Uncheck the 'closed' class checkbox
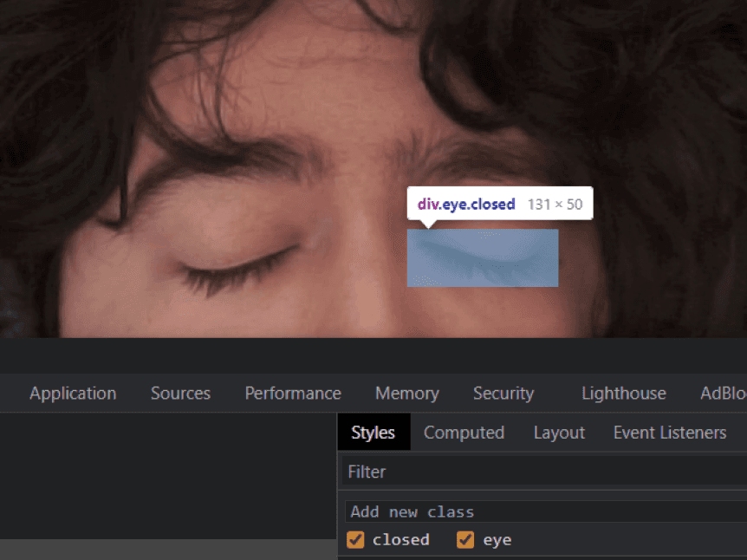 [355, 540]
